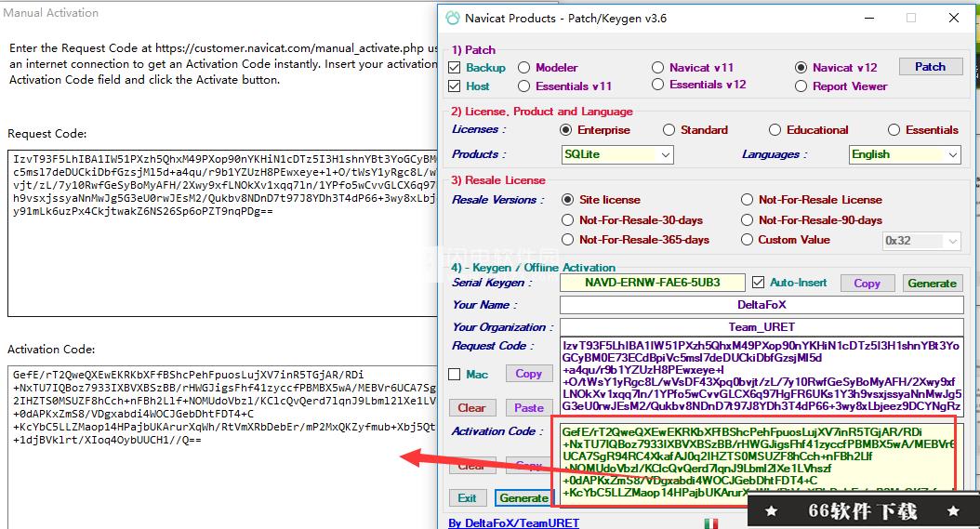
Task: Choose Standard license radio button
Action: pyautogui.click(x=669, y=130)
